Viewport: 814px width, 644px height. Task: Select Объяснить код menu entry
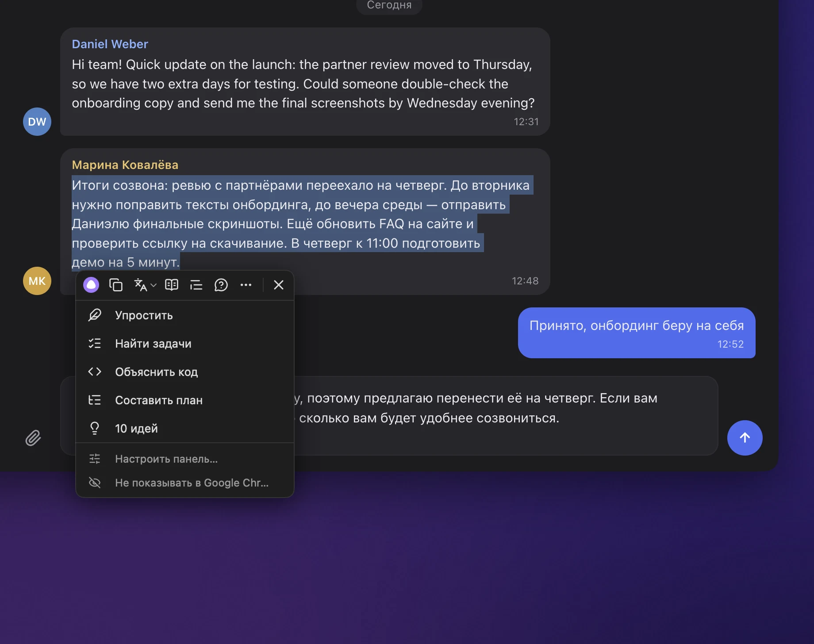pyautogui.click(x=185, y=372)
